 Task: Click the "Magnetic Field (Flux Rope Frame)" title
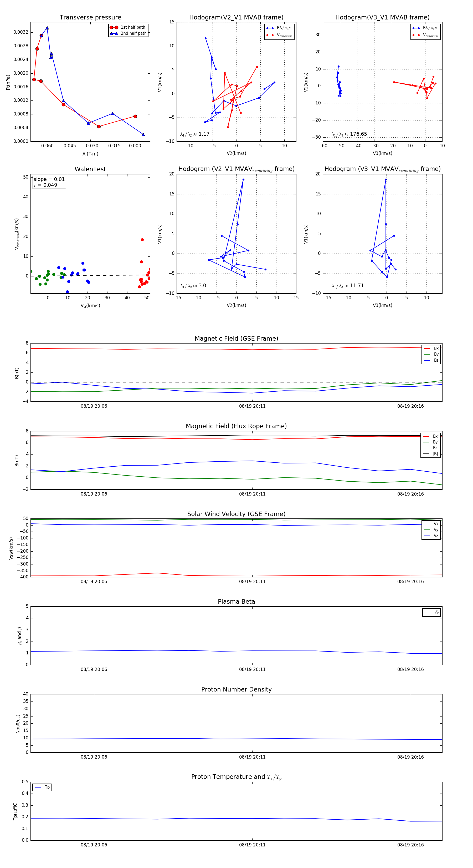point(236,426)
